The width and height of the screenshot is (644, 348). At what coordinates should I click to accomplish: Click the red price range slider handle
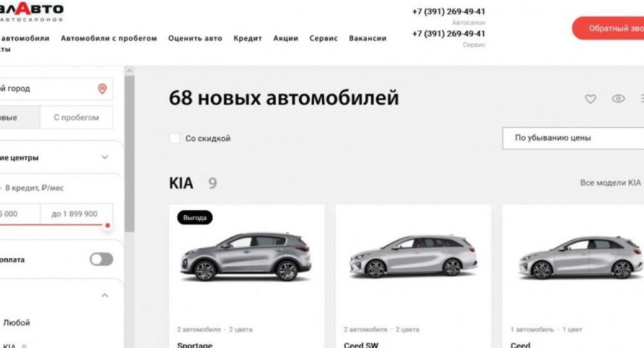107,225
